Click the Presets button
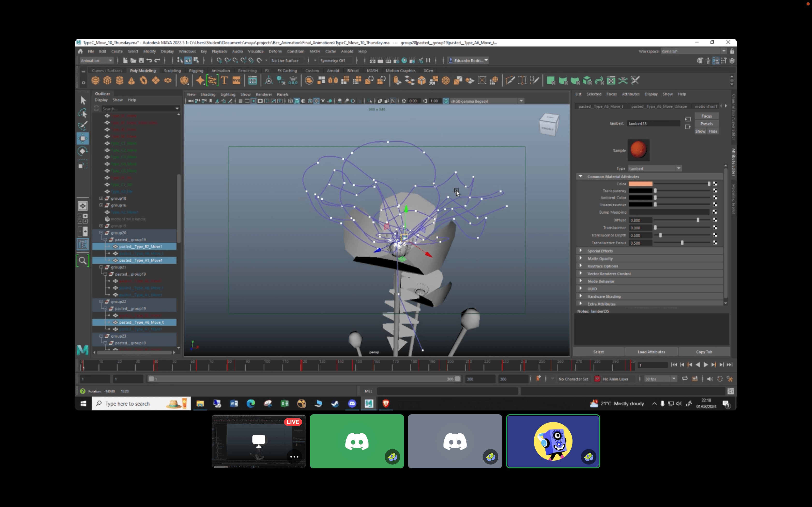812x507 pixels. [706, 124]
